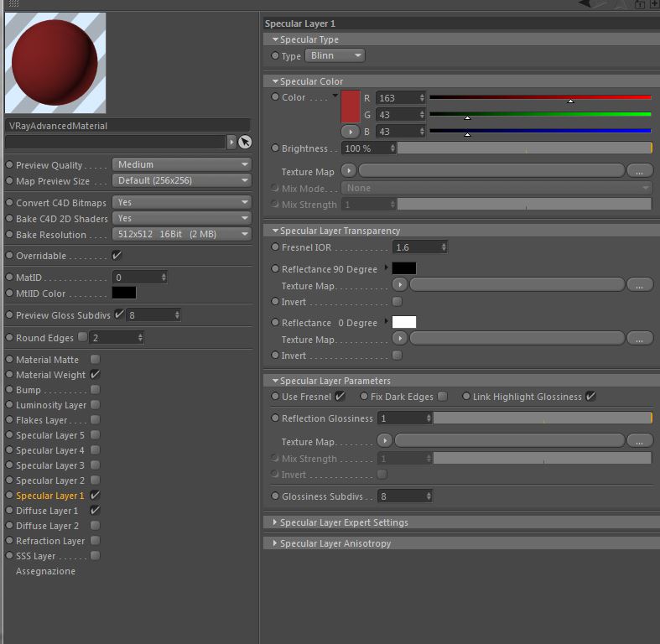Open Reflectance 90 Degree Texture Map arrow
660x644 pixels.
coord(400,285)
